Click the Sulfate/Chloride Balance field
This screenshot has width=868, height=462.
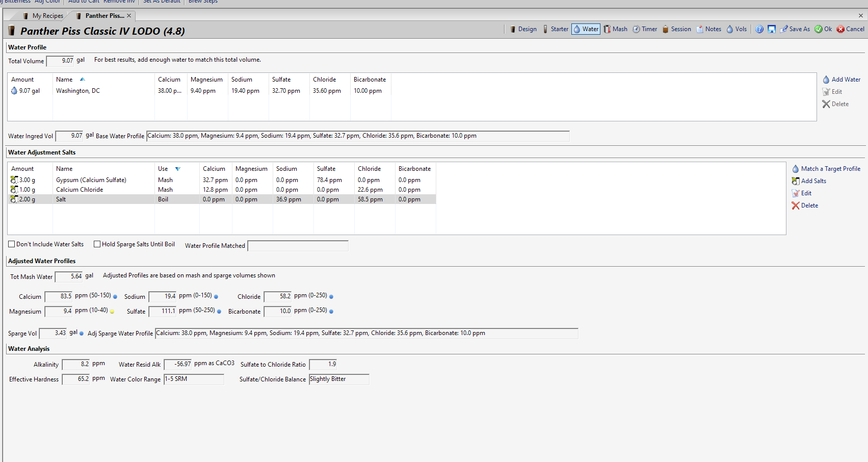pyautogui.click(x=339, y=379)
